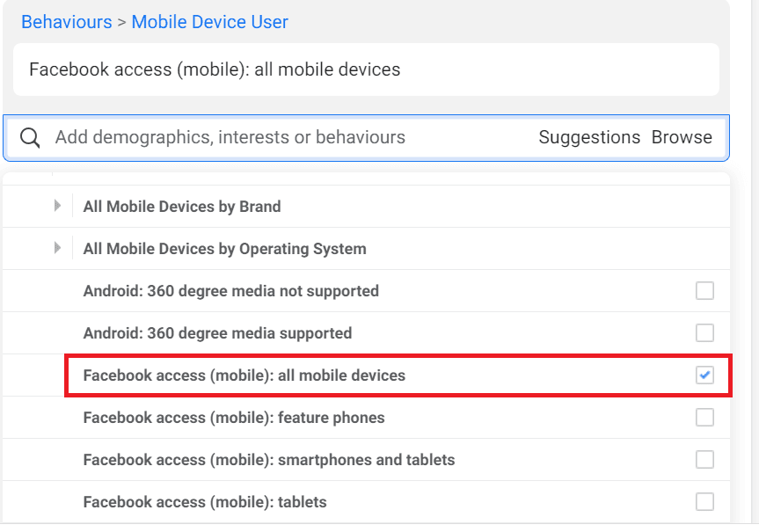759x532 pixels.
Task: Expand All Mobile Devices by Brand
Action: pos(58,206)
